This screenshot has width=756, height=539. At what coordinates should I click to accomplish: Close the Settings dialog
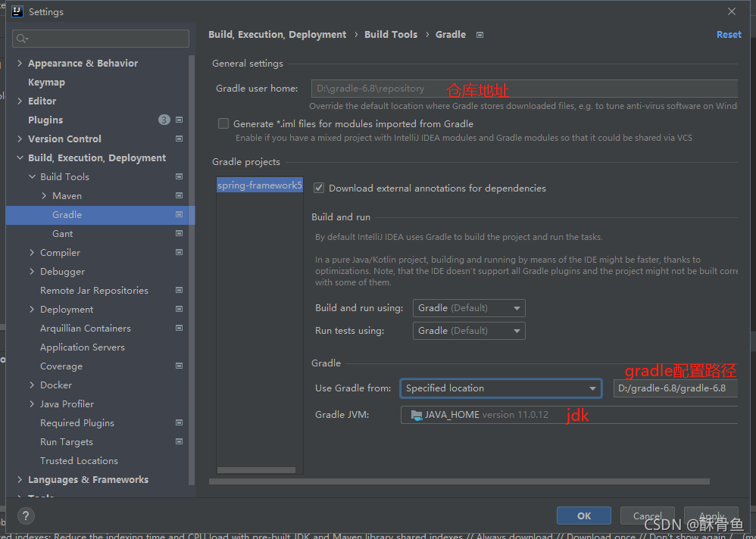click(x=732, y=11)
